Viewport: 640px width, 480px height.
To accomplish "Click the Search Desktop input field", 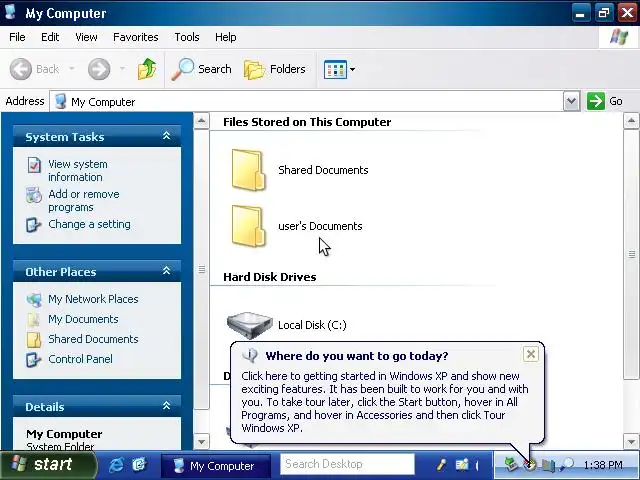I will pyautogui.click(x=347, y=464).
